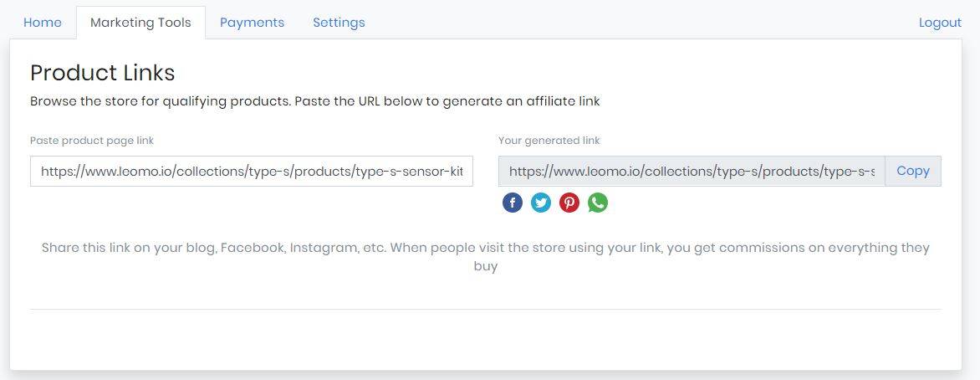Pin the link using Pinterest icon
Viewport: 980px width, 380px height.
[x=569, y=203]
